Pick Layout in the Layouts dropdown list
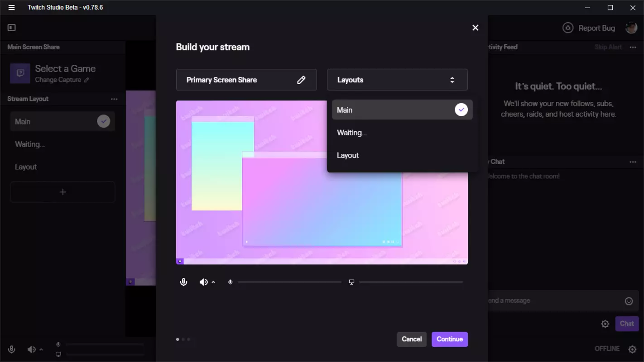644x362 pixels. pyautogui.click(x=402, y=155)
